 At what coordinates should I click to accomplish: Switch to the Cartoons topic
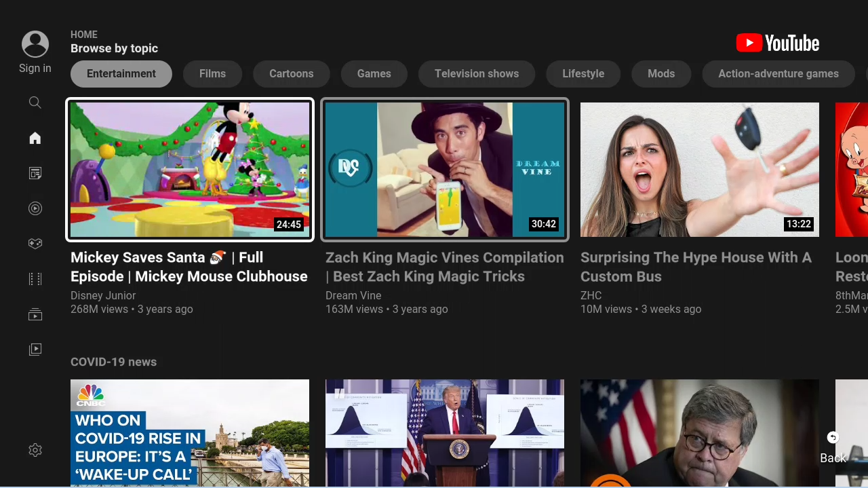point(292,74)
